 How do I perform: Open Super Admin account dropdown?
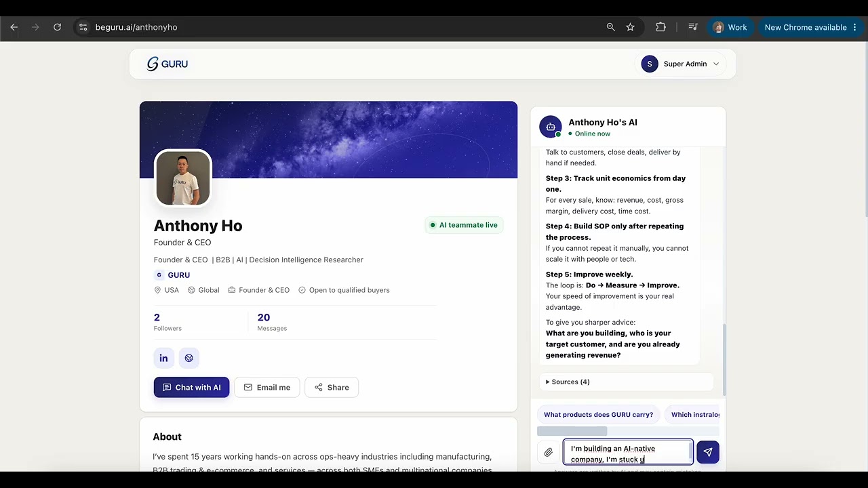click(681, 64)
